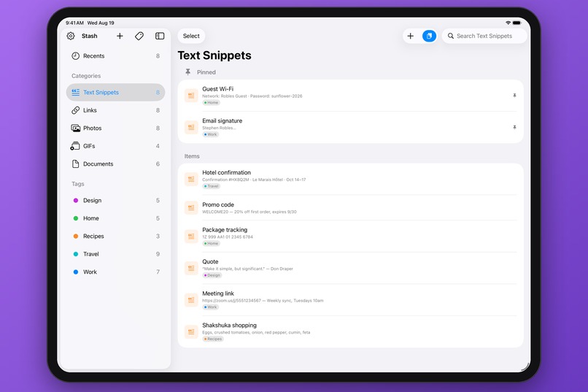This screenshot has height=392, width=588.
Task: Select the Text Snippets category
Action: (x=115, y=92)
